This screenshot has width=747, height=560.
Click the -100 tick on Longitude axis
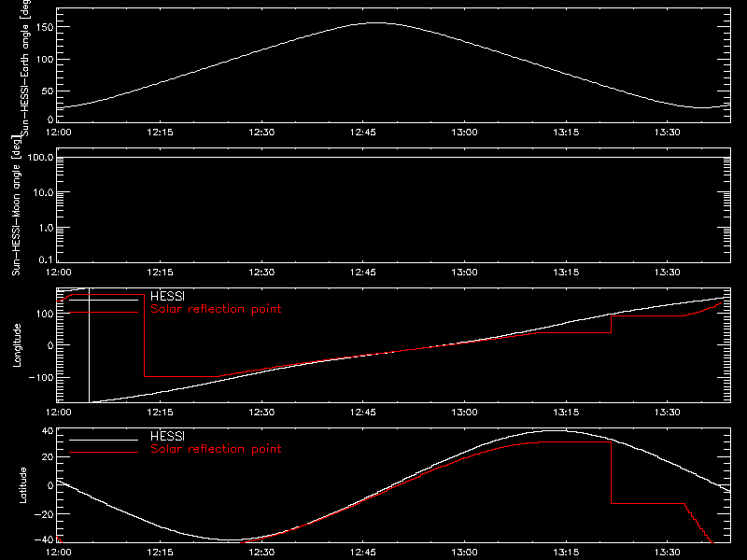(x=41, y=377)
